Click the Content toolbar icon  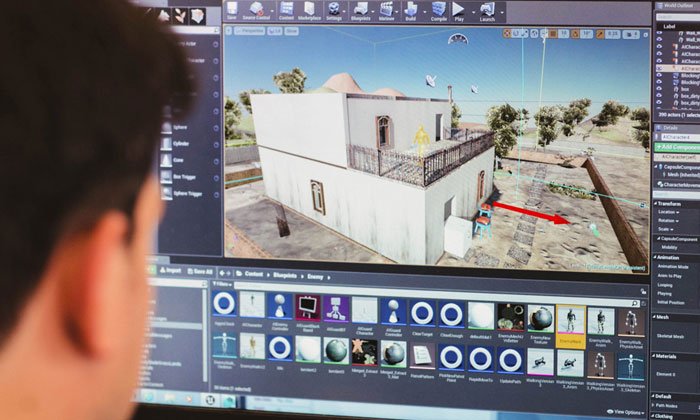(x=286, y=11)
